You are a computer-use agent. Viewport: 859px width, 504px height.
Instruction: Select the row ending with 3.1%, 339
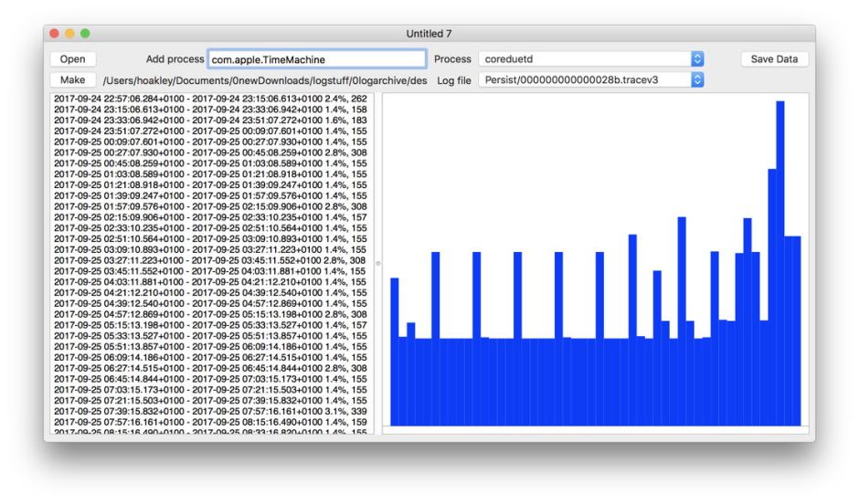click(210, 412)
